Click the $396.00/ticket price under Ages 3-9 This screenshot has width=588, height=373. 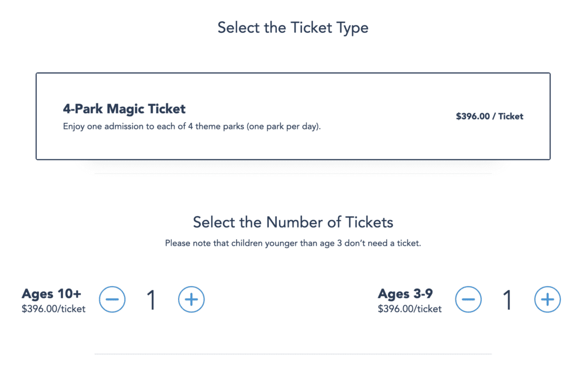(x=409, y=308)
